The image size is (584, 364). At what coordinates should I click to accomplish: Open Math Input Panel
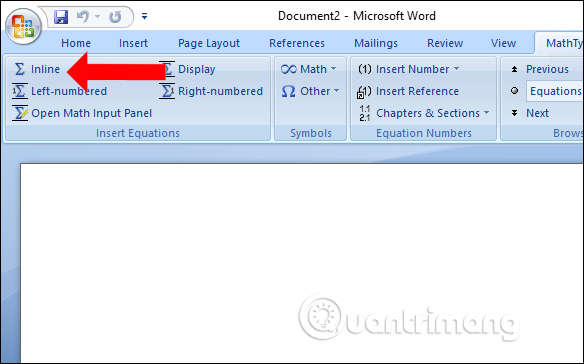click(x=92, y=113)
